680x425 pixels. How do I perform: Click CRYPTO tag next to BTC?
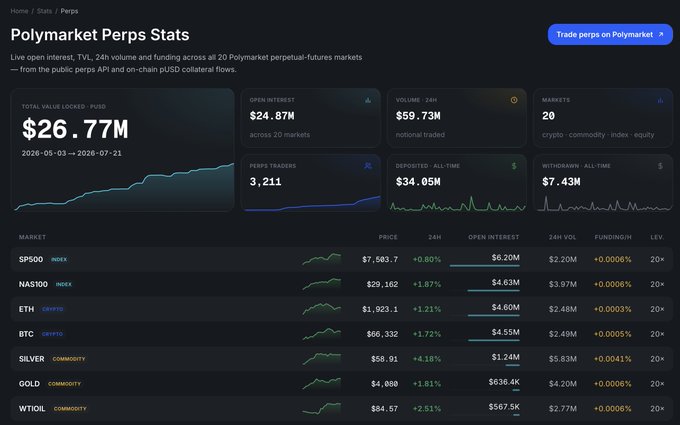coord(52,334)
